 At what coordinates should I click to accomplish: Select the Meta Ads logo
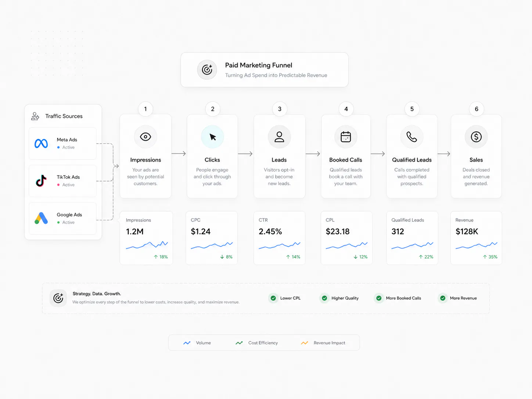point(41,143)
